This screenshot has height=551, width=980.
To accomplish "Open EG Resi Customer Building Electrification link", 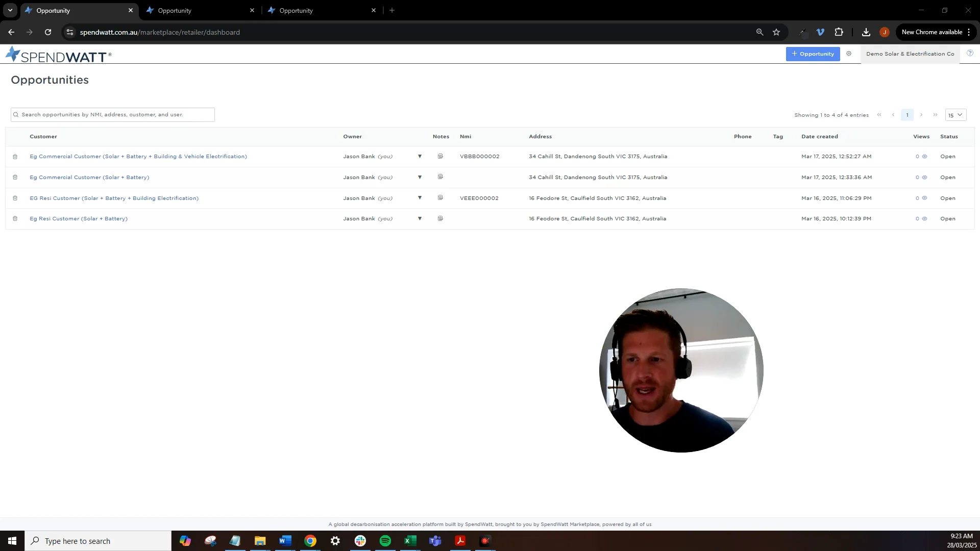I will coord(114,198).
